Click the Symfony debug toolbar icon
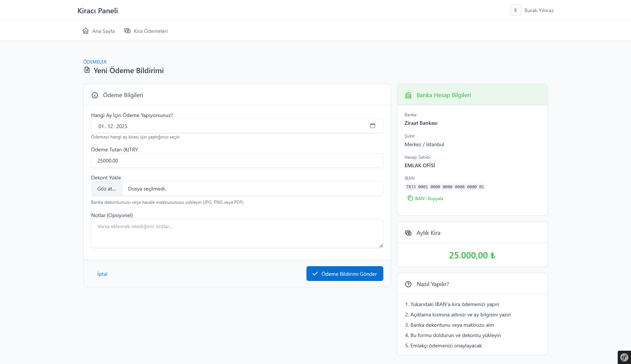 click(x=624, y=357)
